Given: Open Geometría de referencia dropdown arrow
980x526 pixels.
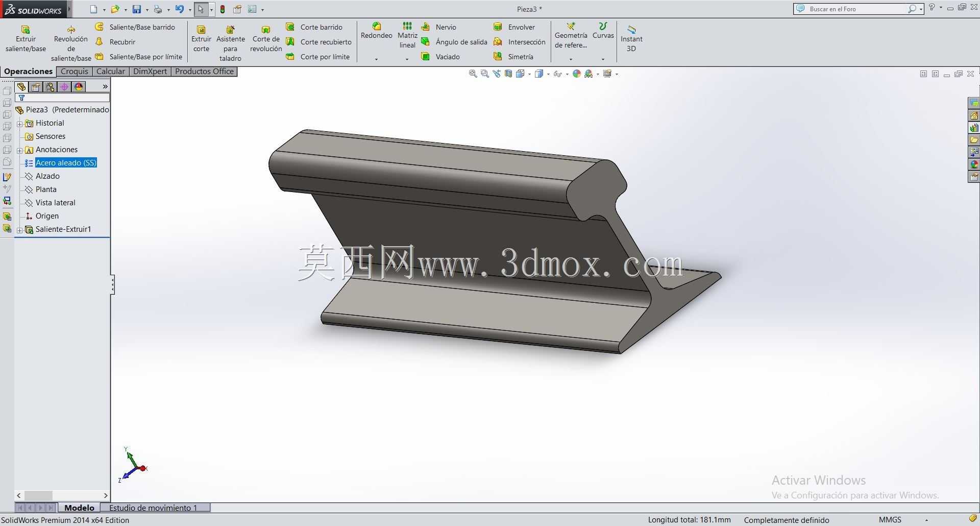Looking at the screenshot, I should (x=571, y=59).
